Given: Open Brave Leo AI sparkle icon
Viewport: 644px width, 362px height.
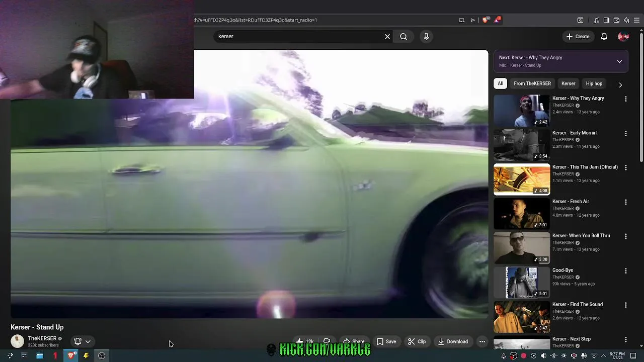Looking at the screenshot, I should pyautogui.click(x=626, y=20).
